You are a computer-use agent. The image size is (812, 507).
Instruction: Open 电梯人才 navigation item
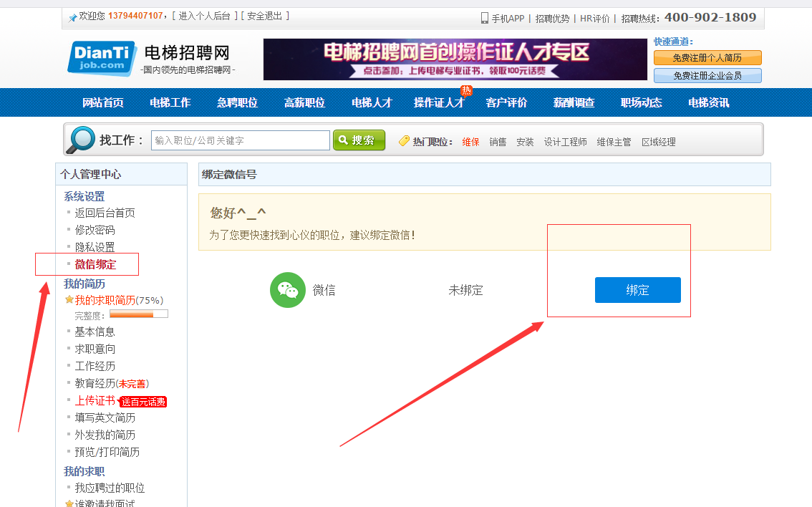[x=372, y=102]
